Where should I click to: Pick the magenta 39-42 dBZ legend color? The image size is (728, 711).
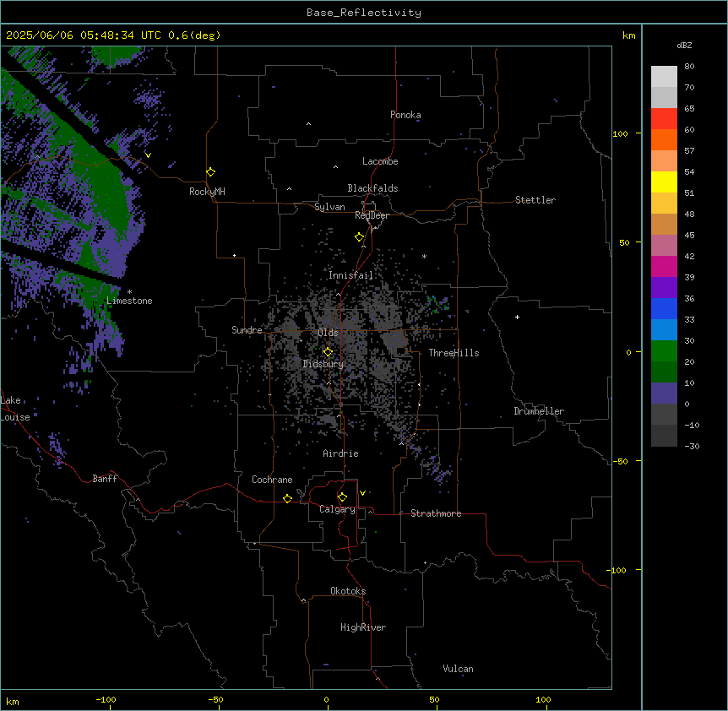664,266
